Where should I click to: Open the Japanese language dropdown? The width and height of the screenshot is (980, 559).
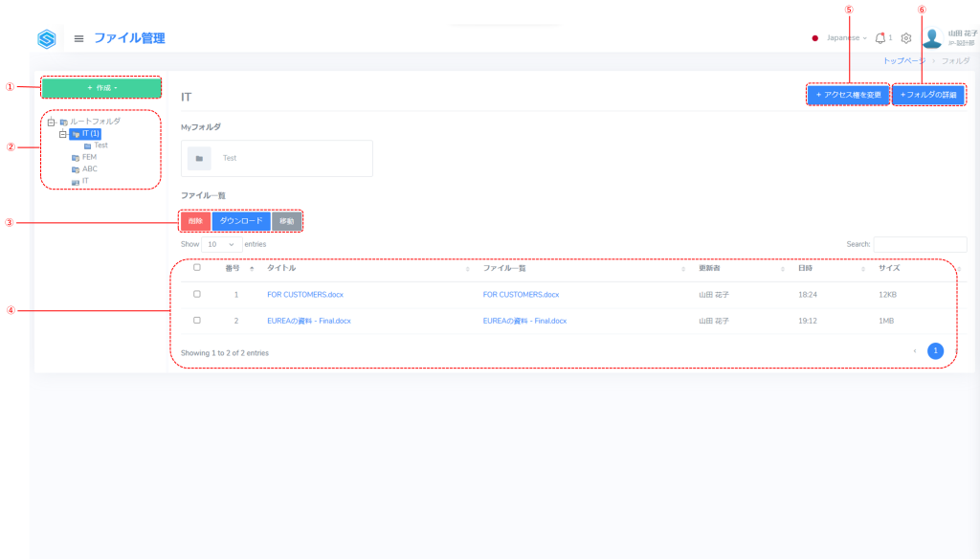[845, 38]
